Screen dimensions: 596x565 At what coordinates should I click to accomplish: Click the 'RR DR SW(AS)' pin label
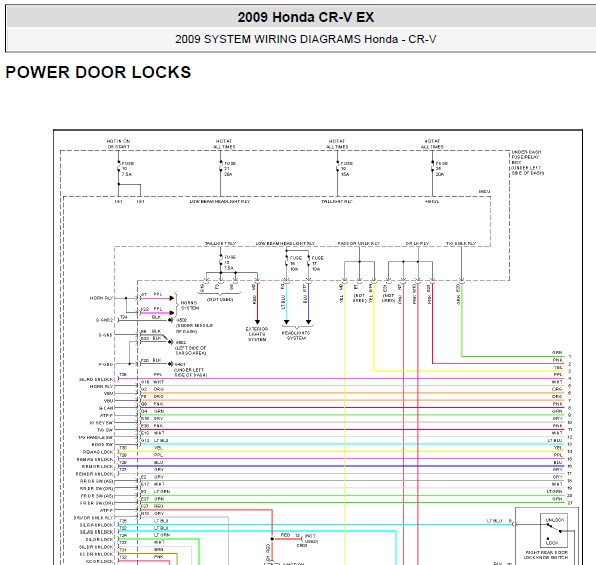pos(97,481)
